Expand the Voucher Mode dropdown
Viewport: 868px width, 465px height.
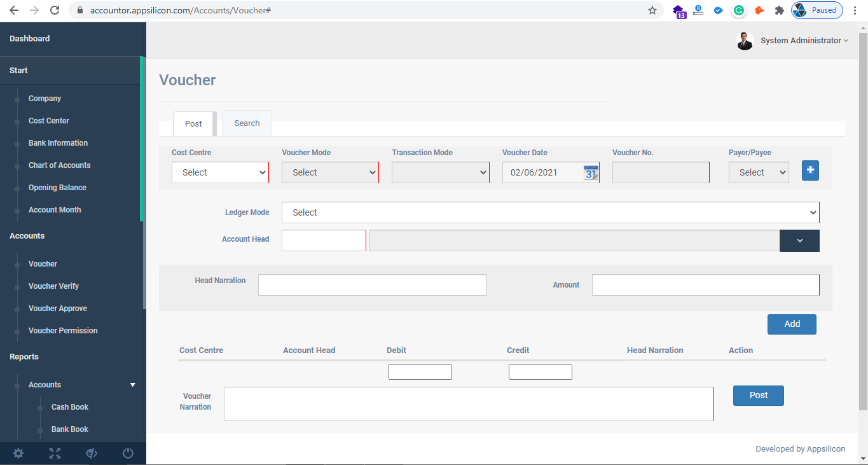(330, 172)
